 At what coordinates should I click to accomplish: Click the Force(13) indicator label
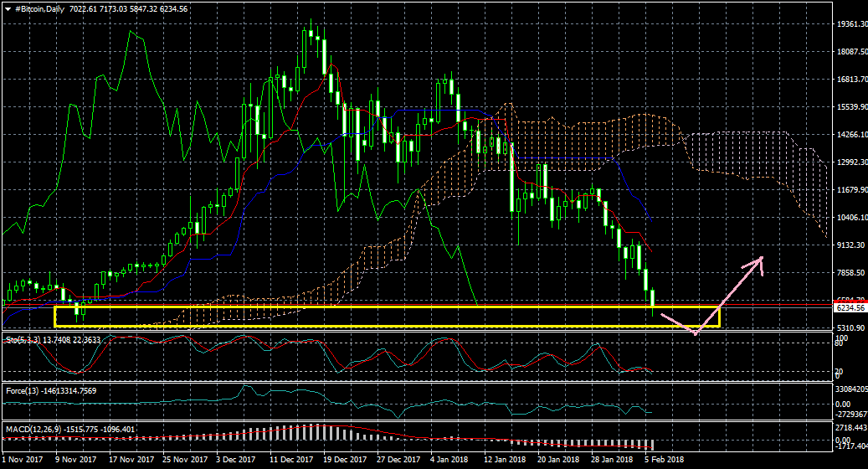(x=24, y=390)
